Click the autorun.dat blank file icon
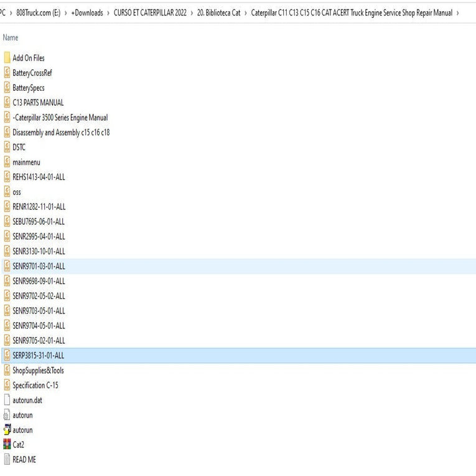 [x=7, y=400]
